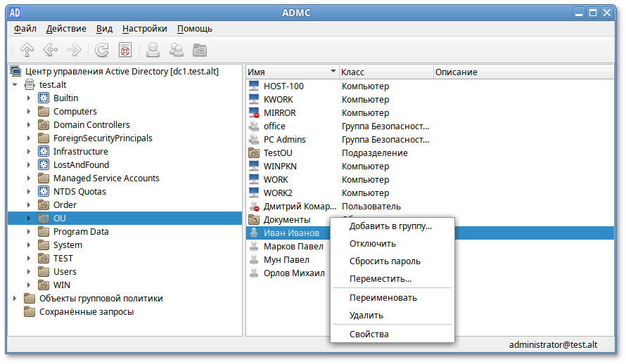The image size is (626, 364).
Task: Click the navigate up toolbar arrow
Action: (27, 50)
